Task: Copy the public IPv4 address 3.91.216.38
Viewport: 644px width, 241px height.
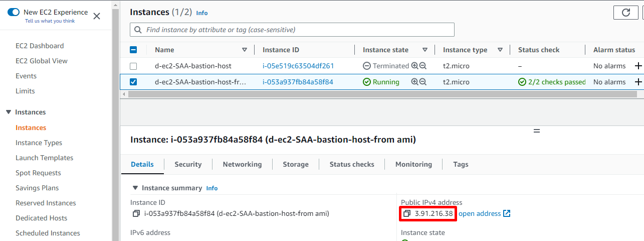Action: coord(406,213)
